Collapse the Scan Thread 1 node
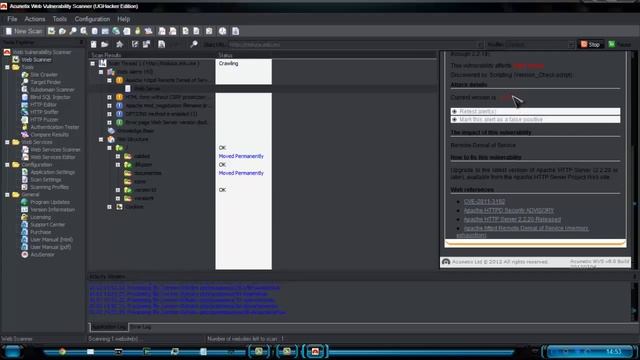The height and width of the screenshot is (360, 640). pyautogui.click(x=93, y=64)
